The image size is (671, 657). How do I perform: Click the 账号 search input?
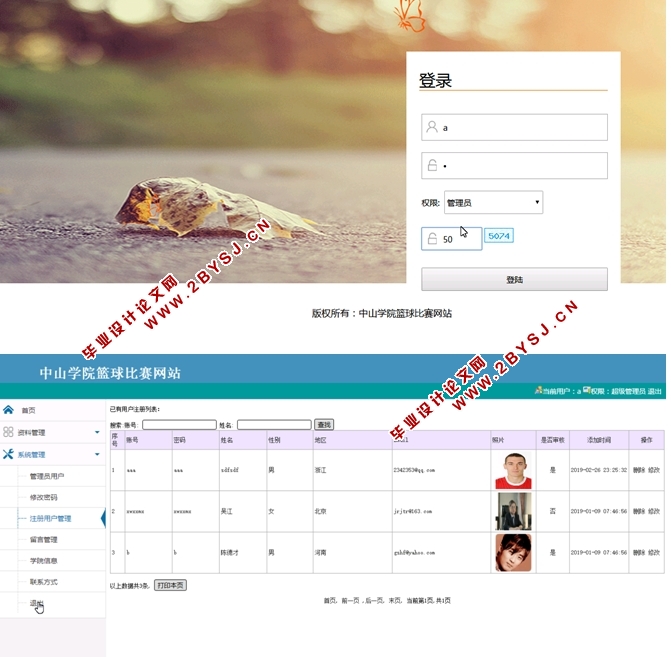179,425
